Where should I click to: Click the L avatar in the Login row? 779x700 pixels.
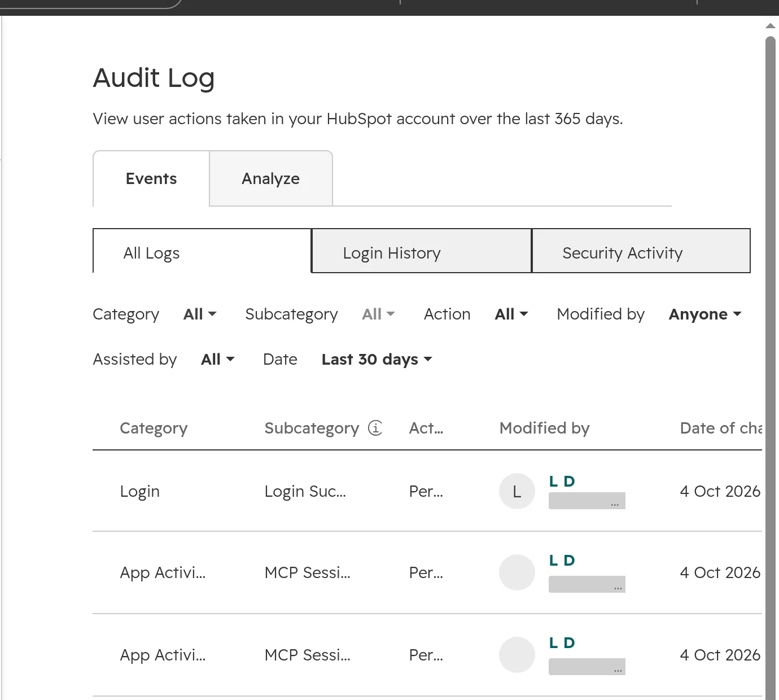click(517, 491)
